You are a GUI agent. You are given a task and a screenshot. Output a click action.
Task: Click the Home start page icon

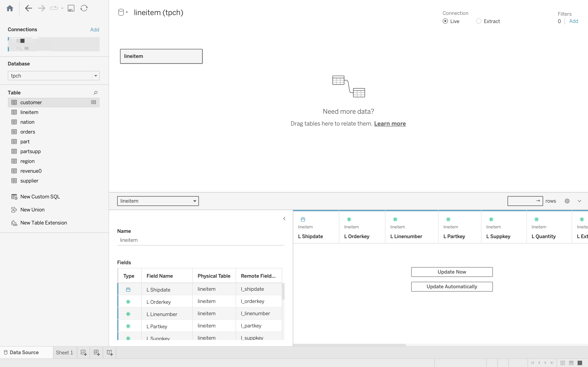[10, 8]
